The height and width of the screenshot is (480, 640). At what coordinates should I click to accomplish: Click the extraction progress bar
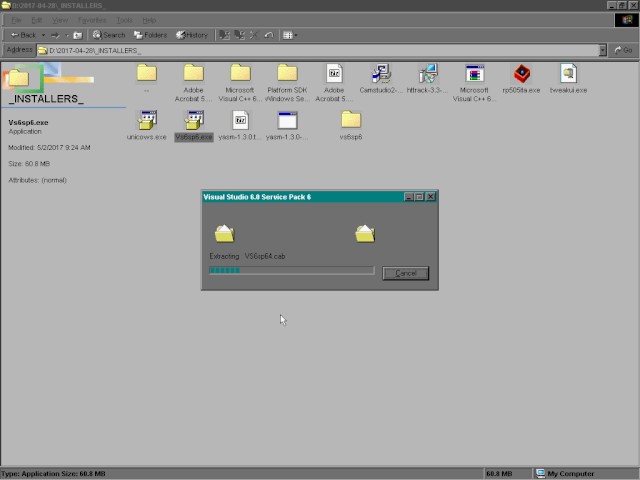coord(291,270)
